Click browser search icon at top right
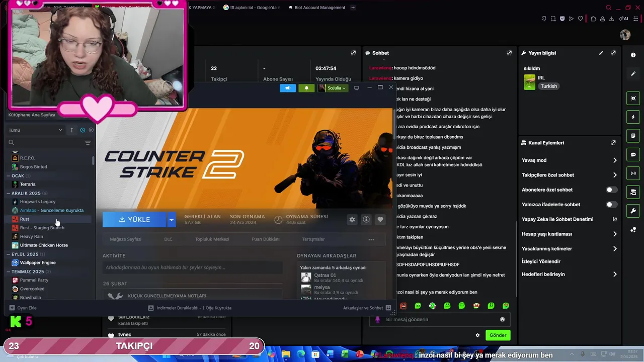The height and width of the screenshot is (362, 644). coord(608,8)
